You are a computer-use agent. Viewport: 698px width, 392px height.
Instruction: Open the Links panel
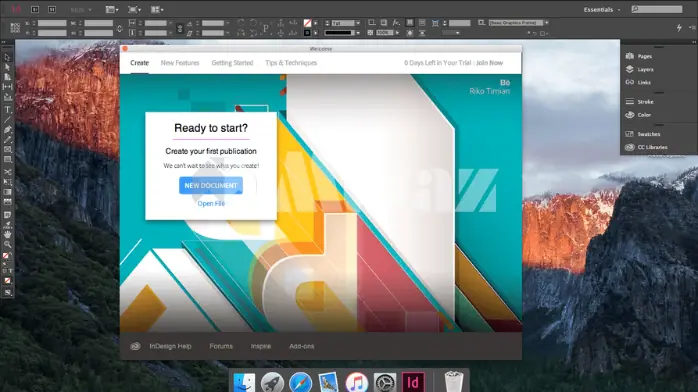point(638,82)
